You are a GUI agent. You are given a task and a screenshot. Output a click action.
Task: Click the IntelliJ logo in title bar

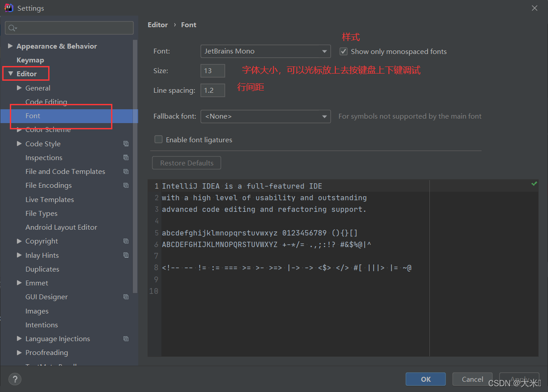click(9, 8)
